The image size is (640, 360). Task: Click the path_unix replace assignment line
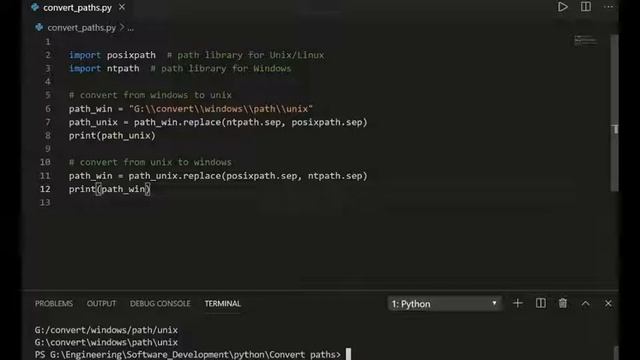point(218,122)
